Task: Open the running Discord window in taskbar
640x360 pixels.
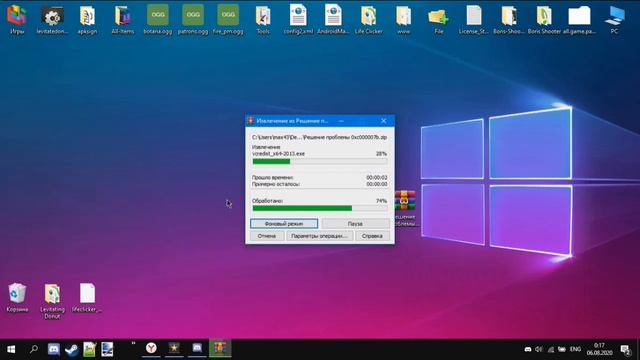Action: coord(197,348)
